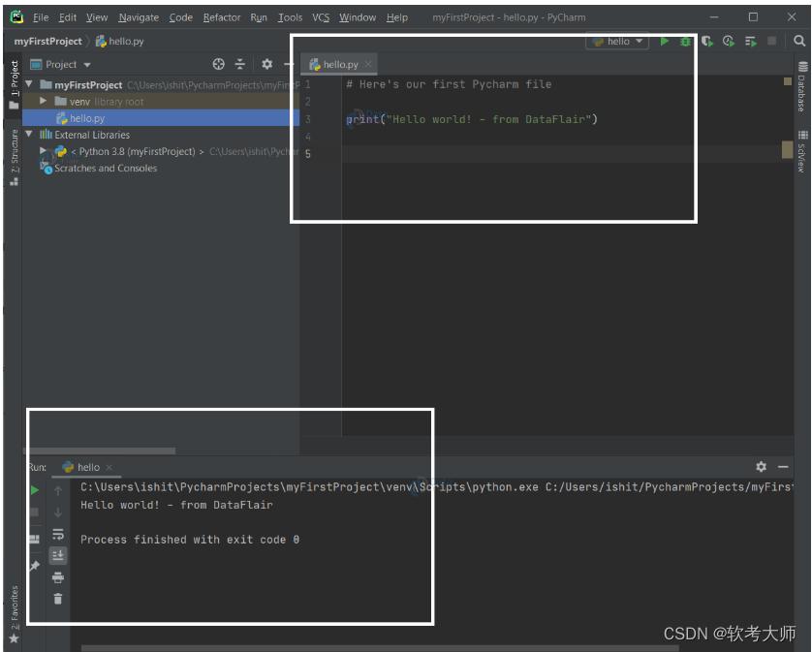The height and width of the screenshot is (652, 812).
Task: Run with Coverage from the top toolbar
Action: coord(707,42)
